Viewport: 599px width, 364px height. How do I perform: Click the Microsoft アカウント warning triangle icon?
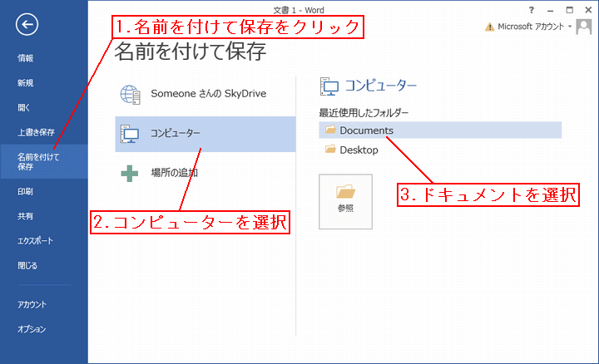point(489,27)
